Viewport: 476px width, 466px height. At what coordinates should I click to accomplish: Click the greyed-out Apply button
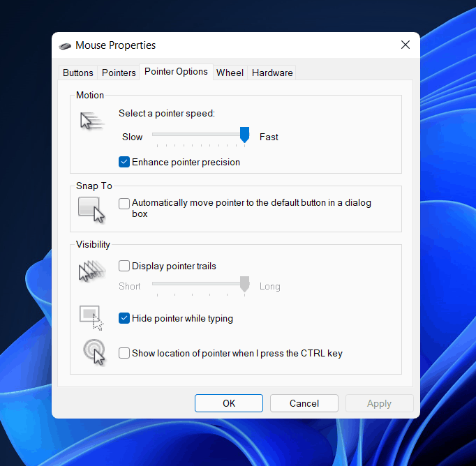tap(380, 403)
